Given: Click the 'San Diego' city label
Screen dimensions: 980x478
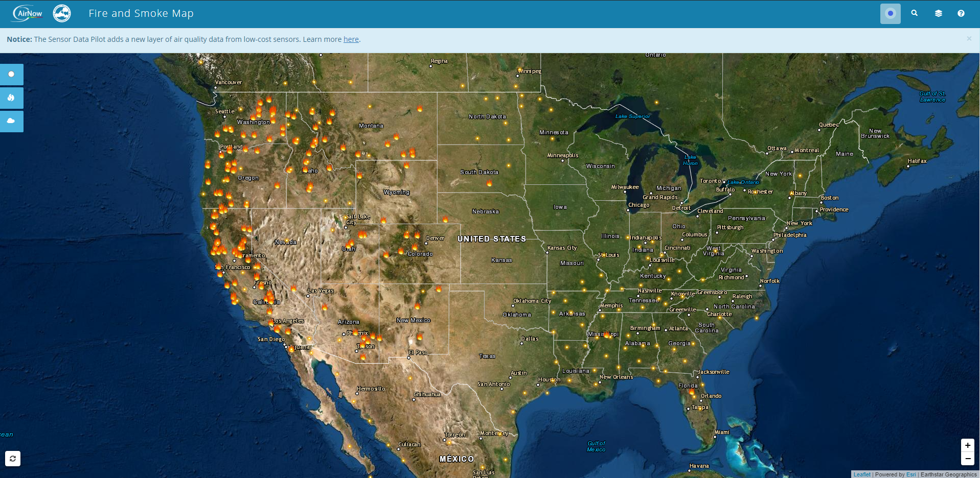Looking at the screenshot, I should pyautogui.click(x=271, y=339).
